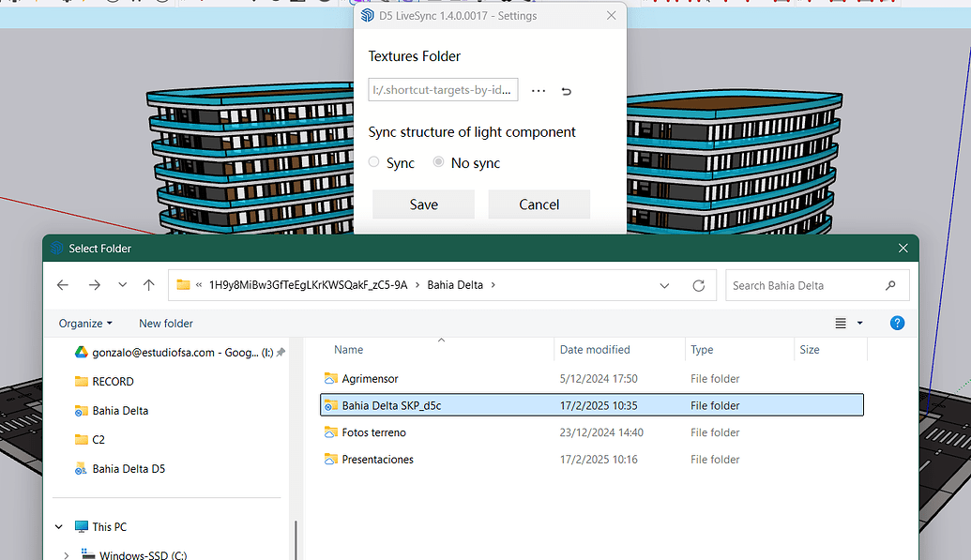
Task: Refresh the Bahia Delta folder view
Action: (x=699, y=285)
